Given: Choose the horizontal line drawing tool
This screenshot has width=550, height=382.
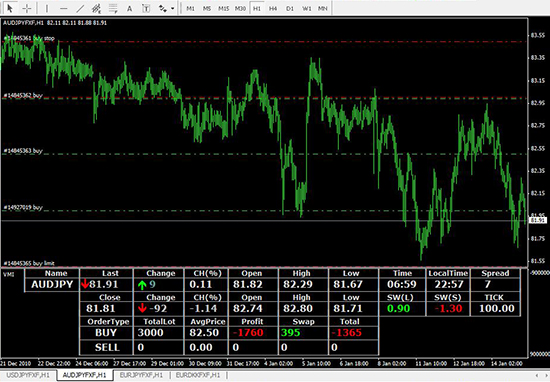Looking at the screenshot, I should (63, 8).
